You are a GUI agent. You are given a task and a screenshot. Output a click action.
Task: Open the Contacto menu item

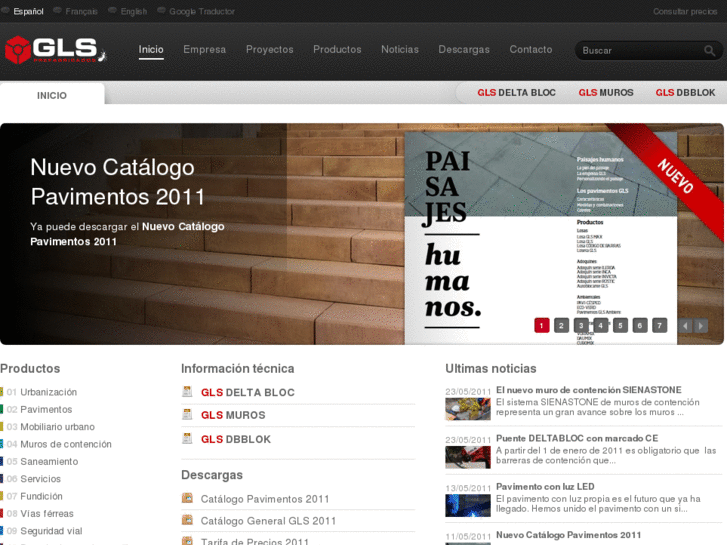coord(531,50)
